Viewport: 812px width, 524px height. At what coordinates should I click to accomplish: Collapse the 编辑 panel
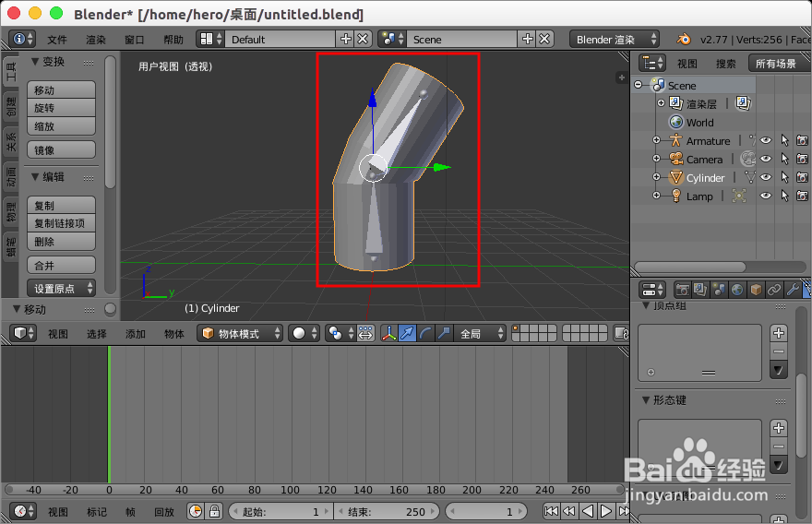[x=35, y=177]
